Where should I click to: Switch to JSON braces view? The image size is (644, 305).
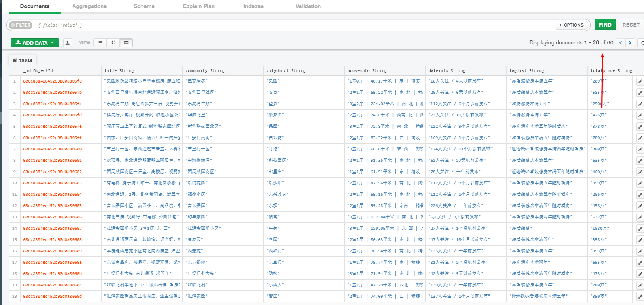pyautogui.click(x=113, y=43)
